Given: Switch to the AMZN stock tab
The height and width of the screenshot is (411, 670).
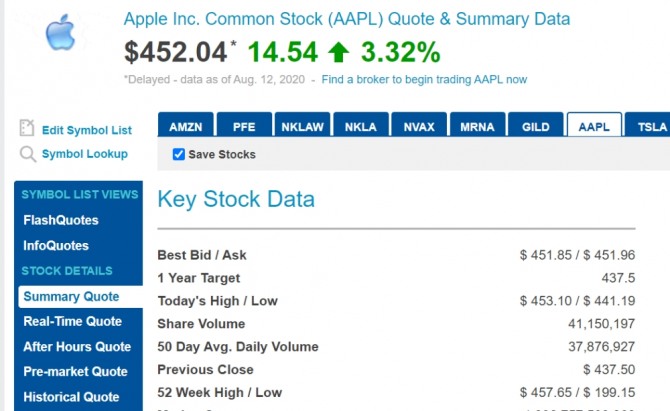Looking at the screenshot, I should 185,127.
